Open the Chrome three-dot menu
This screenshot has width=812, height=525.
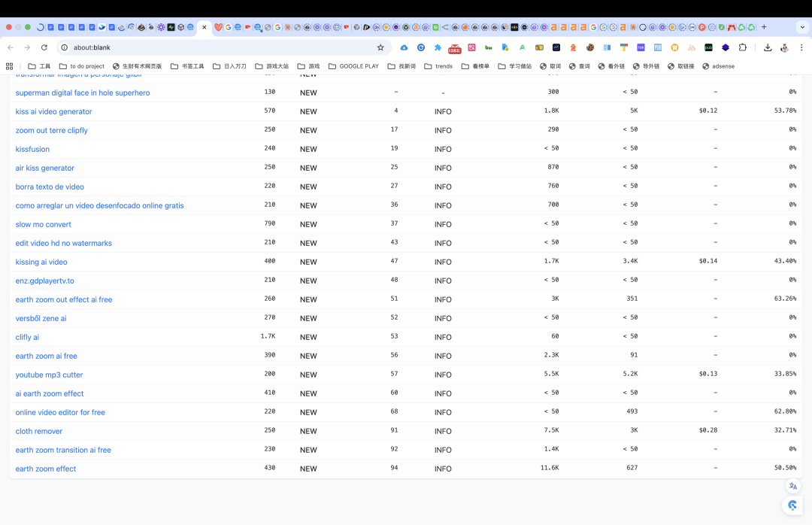801,47
